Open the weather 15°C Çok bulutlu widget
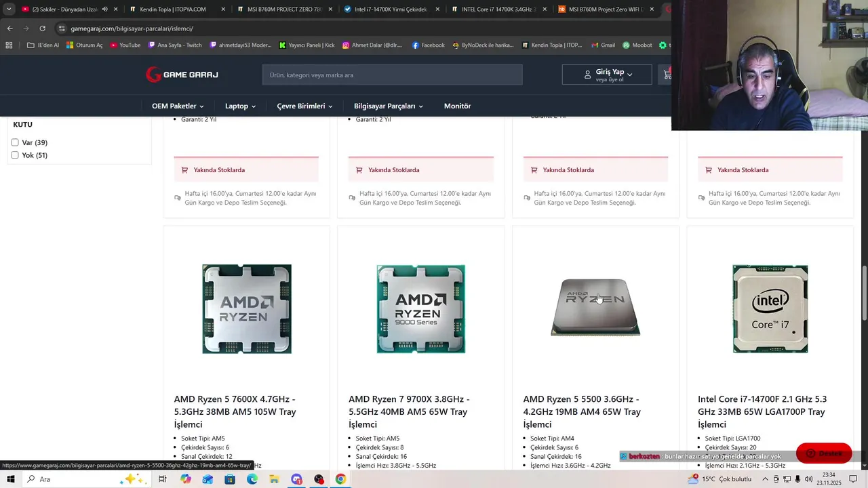868x488 pixels. click(x=719, y=479)
